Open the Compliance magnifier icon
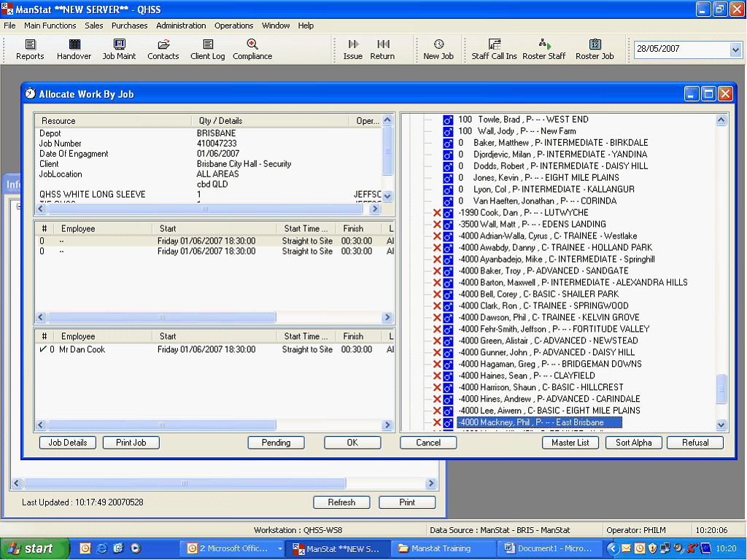747x560 pixels. point(252,45)
